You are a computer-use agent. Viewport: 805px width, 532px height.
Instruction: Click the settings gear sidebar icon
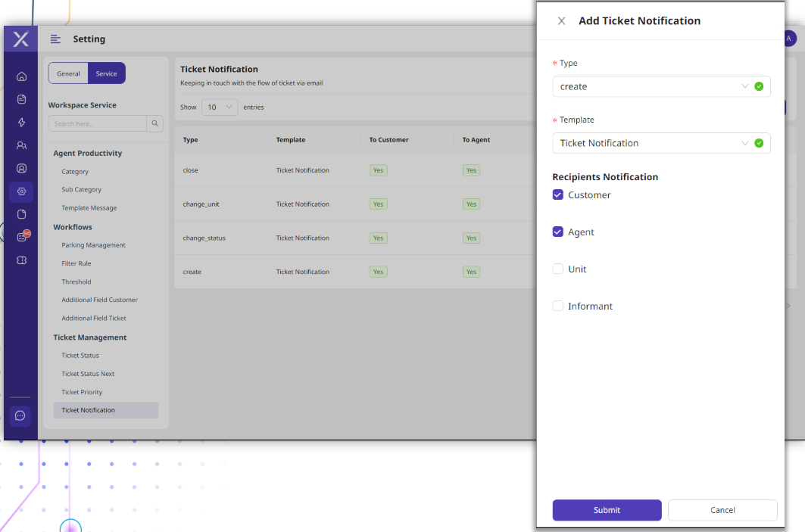click(21, 191)
